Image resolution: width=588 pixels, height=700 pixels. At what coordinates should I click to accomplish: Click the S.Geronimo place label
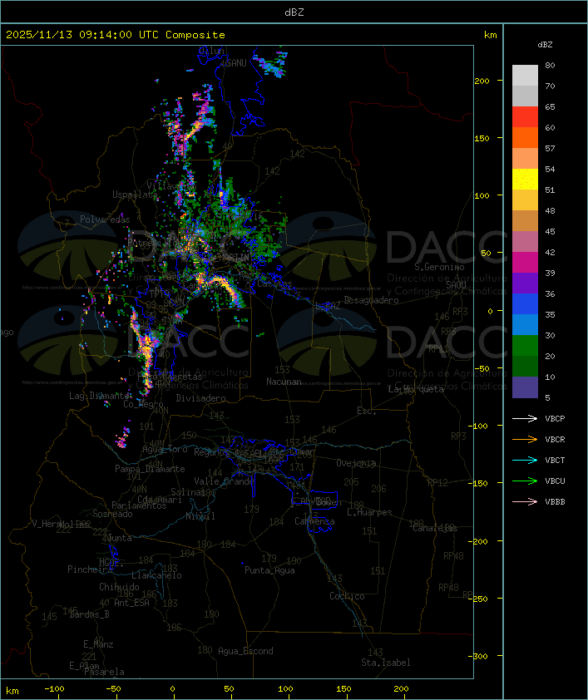tap(439, 267)
